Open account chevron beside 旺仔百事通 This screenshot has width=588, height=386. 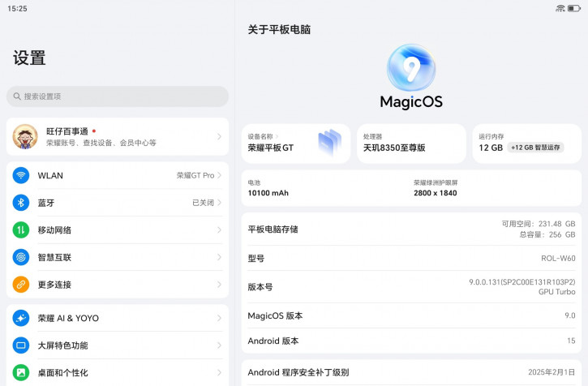[x=219, y=136]
